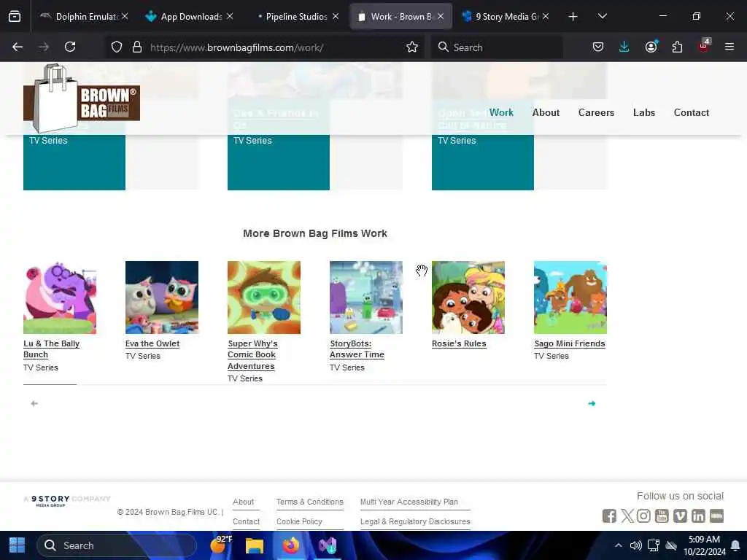Open Brown Bag Films Vimeo icon

click(x=680, y=516)
